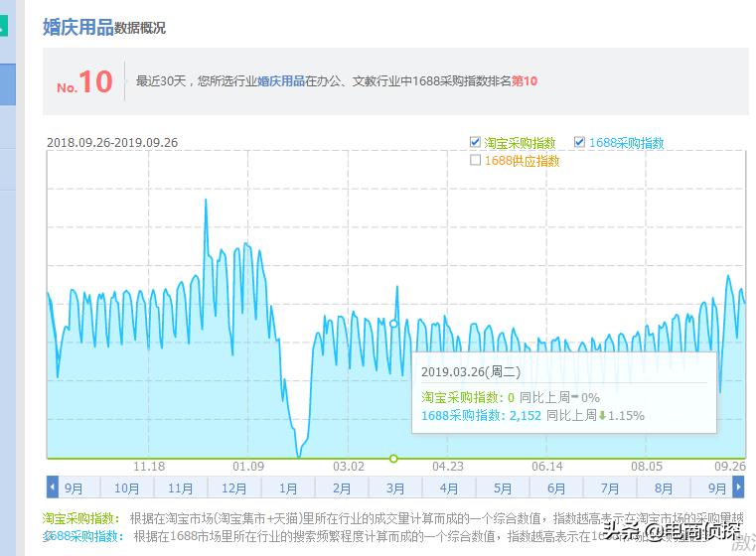756x556 pixels.
Task: Select 3月 on the month timeline
Action: click(x=395, y=488)
